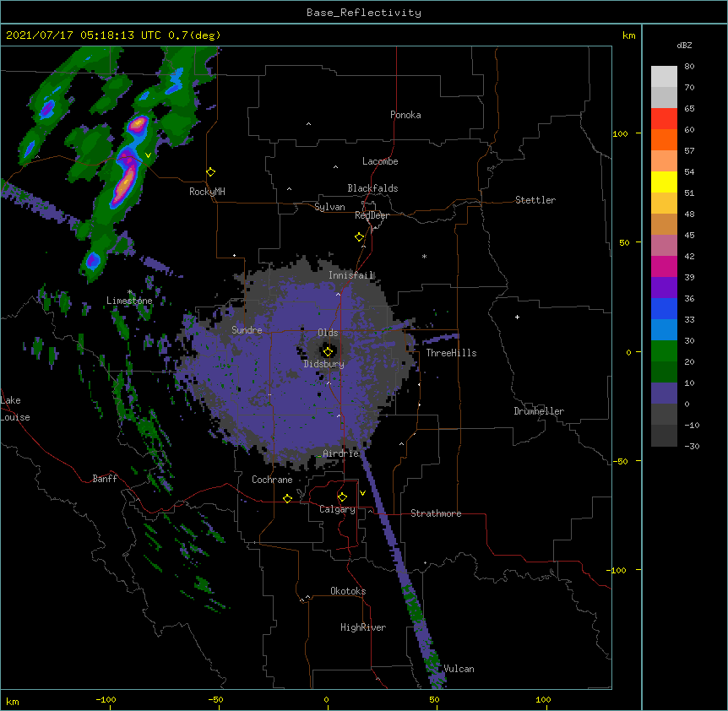Select the red 60-65 dBZ legend swatch
The width and height of the screenshot is (728, 711).
click(664, 119)
